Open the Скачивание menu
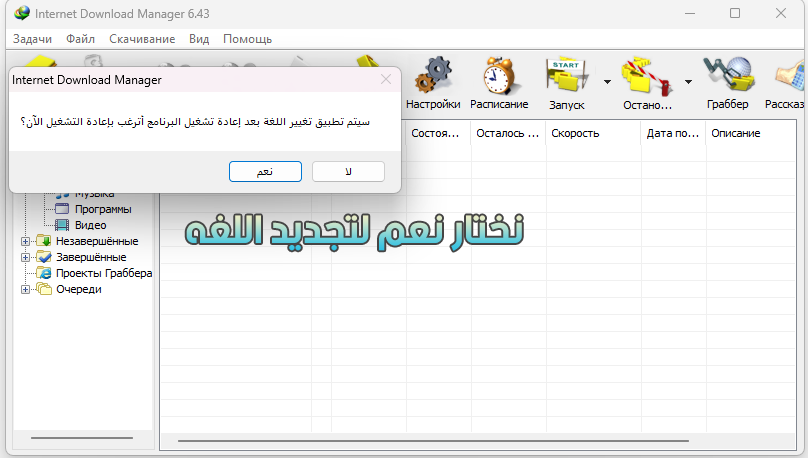Viewport: 808px width, 458px height. (142, 39)
